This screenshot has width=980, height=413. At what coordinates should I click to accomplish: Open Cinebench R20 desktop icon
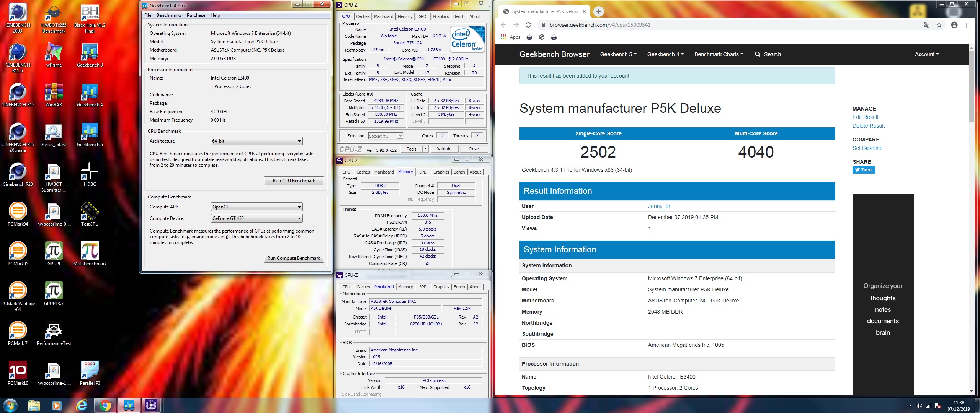(18, 174)
